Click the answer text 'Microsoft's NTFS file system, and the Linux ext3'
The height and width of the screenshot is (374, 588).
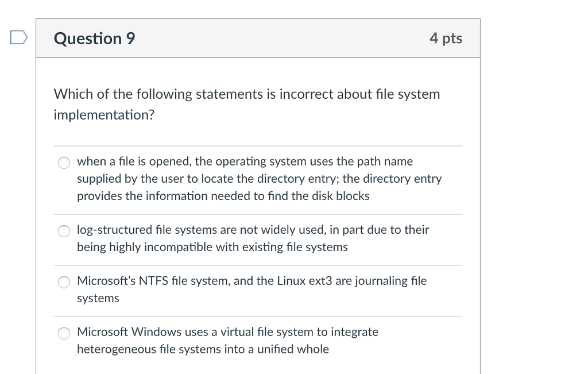252,289
